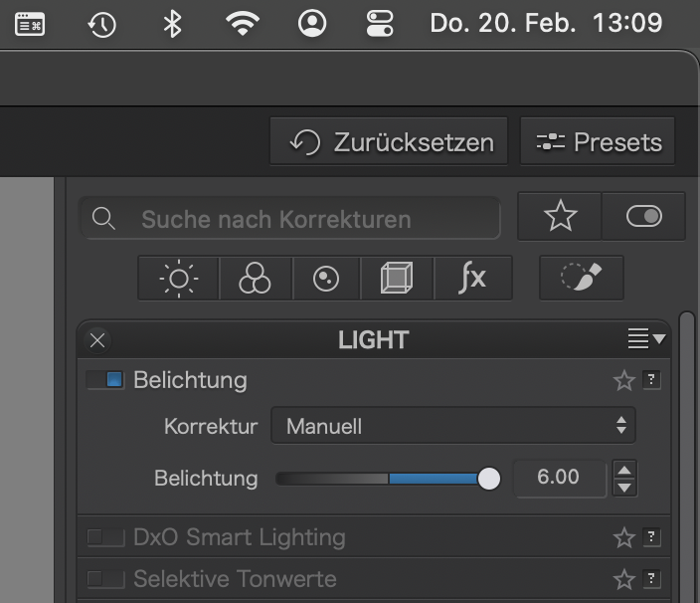The width and height of the screenshot is (700, 603).
Task: Open the Effects fx tab
Action: (472, 279)
